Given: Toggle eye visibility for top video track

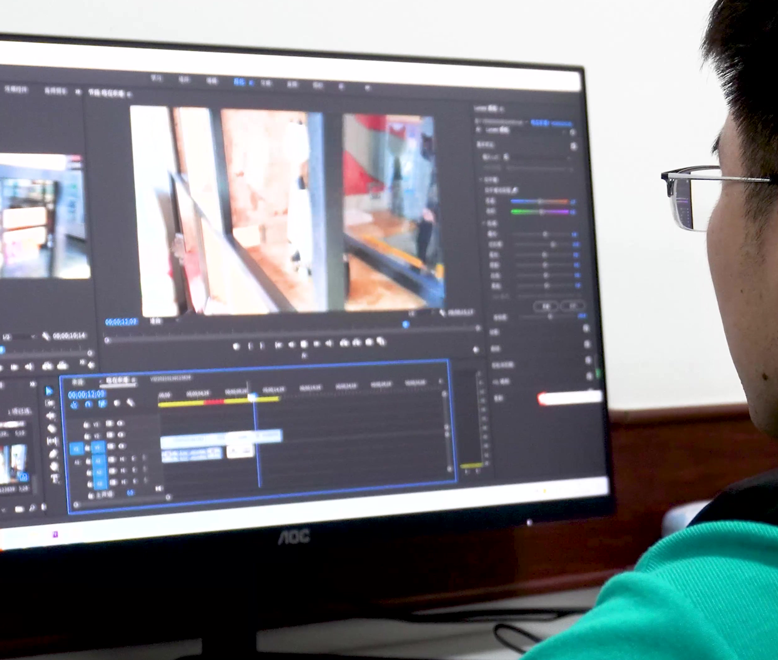Looking at the screenshot, I should click(x=121, y=423).
